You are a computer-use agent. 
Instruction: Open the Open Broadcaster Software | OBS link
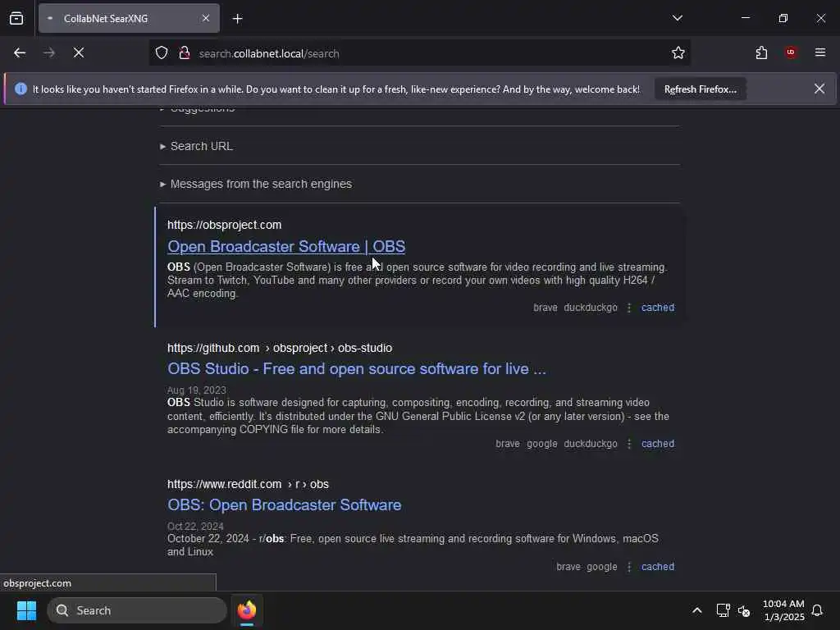(x=286, y=246)
